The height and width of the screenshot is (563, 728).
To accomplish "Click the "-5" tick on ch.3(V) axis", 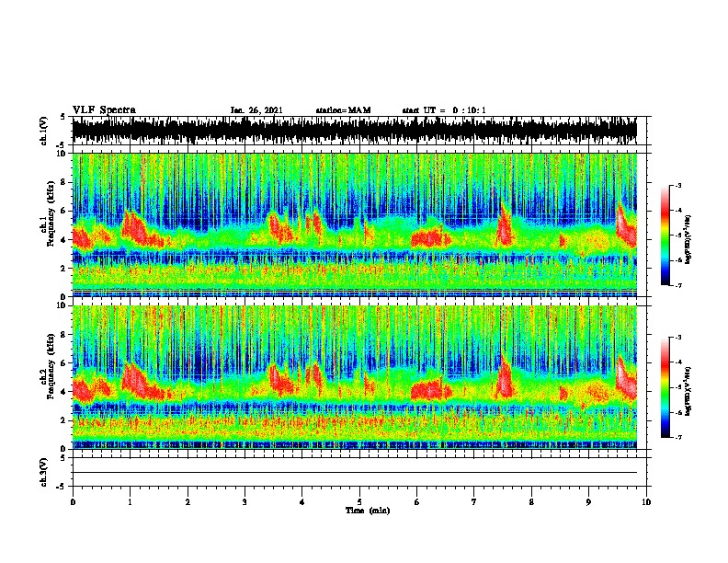I will click(x=61, y=487).
